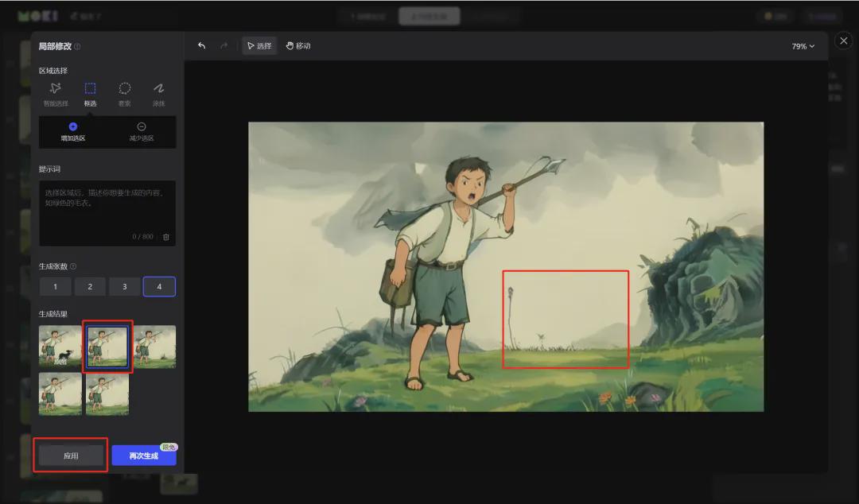Open the 79% zoom level dropdown
The width and height of the screenshot is (859, 504).
tap(803, 45)
